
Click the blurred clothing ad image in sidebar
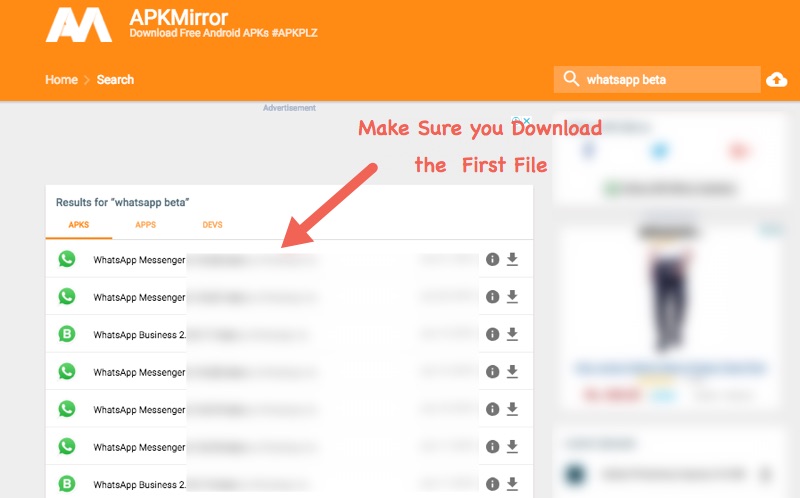pos(670,298)
